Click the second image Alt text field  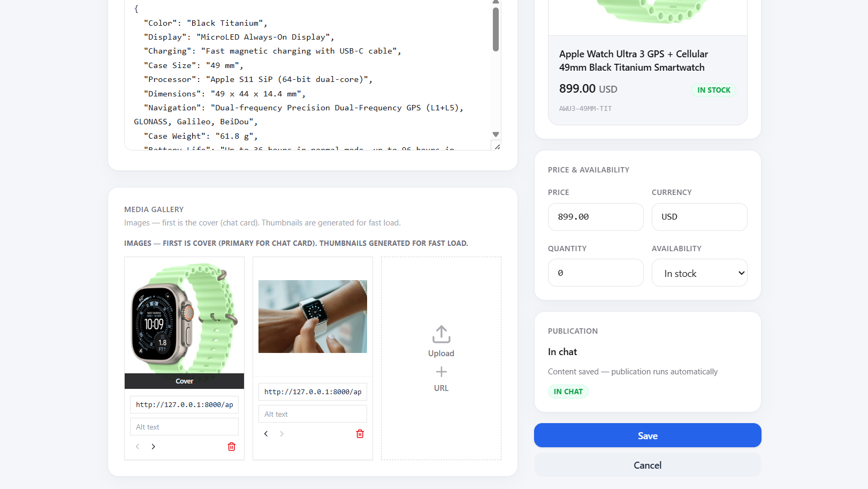[313, 414]
